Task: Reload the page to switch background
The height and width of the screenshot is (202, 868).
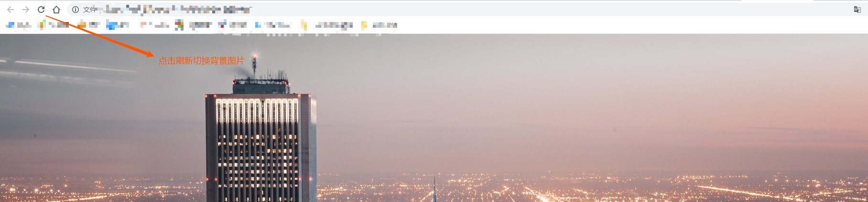Action: 41,10
